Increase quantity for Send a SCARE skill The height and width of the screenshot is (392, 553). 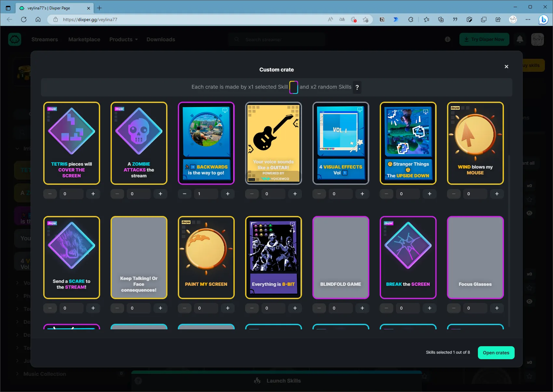pyautogui.click(x=93, y=308)
